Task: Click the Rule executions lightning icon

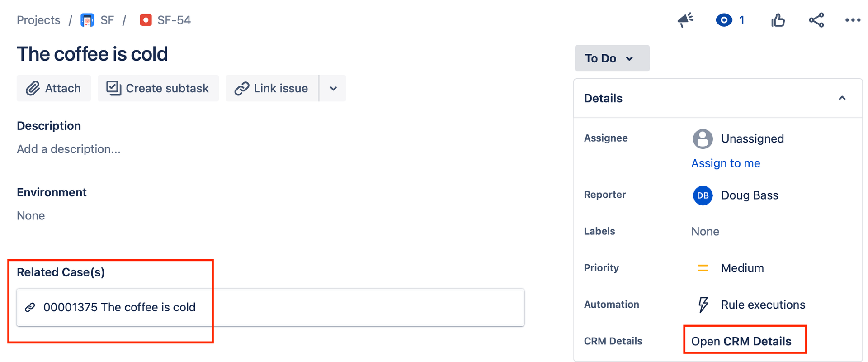Action: pos(703,305)
